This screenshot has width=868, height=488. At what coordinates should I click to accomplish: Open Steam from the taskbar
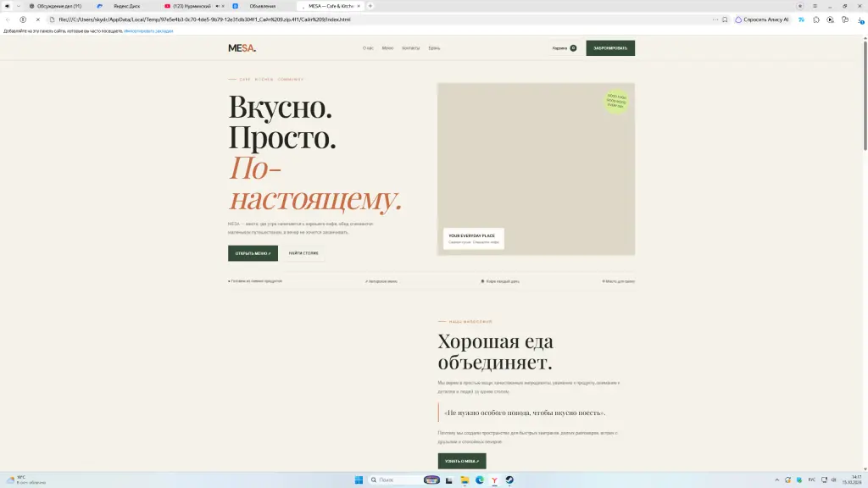[509, 480]
